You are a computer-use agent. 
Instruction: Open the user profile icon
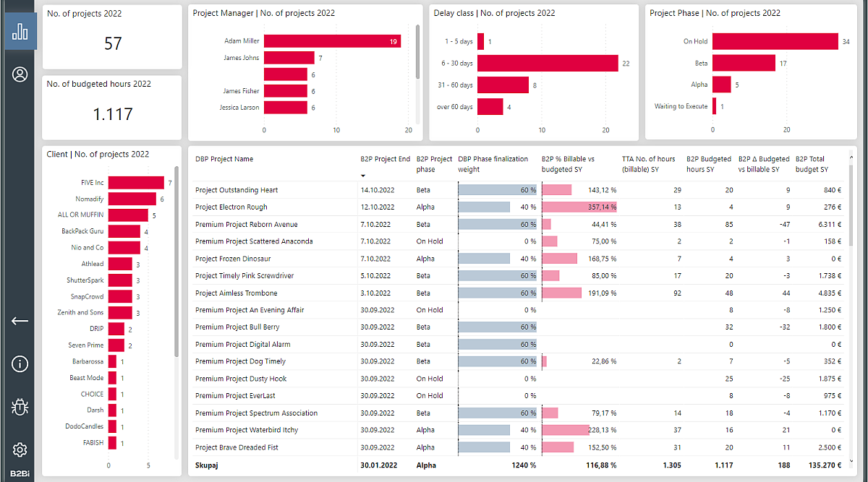coord(20,74)
